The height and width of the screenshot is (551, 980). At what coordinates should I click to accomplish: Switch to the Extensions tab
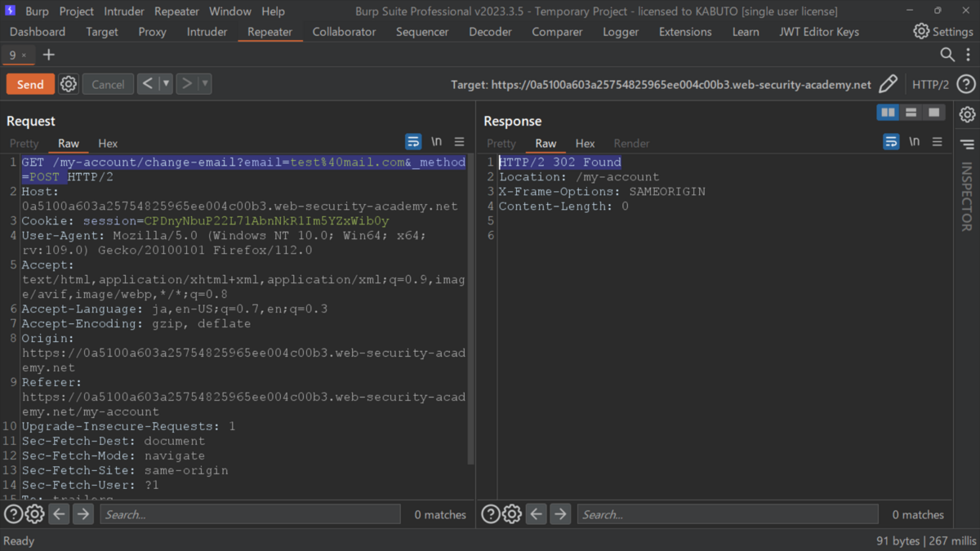685,32
